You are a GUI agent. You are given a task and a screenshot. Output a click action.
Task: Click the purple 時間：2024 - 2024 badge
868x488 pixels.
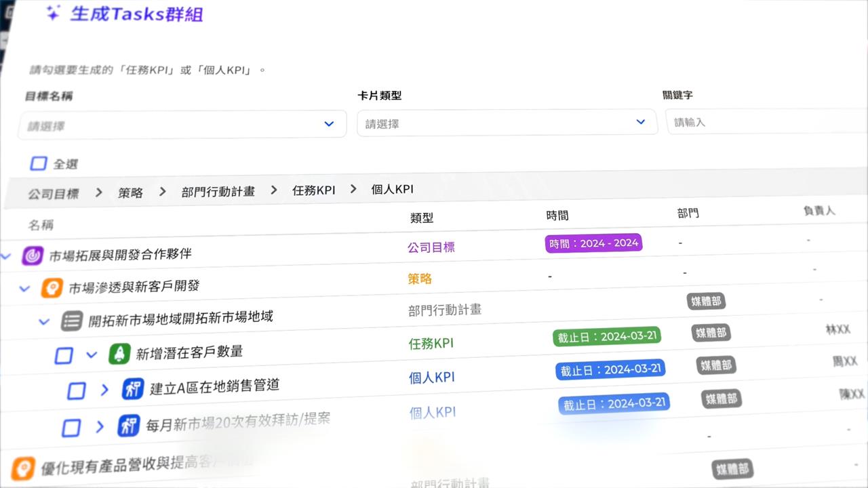tap(593, 243)
